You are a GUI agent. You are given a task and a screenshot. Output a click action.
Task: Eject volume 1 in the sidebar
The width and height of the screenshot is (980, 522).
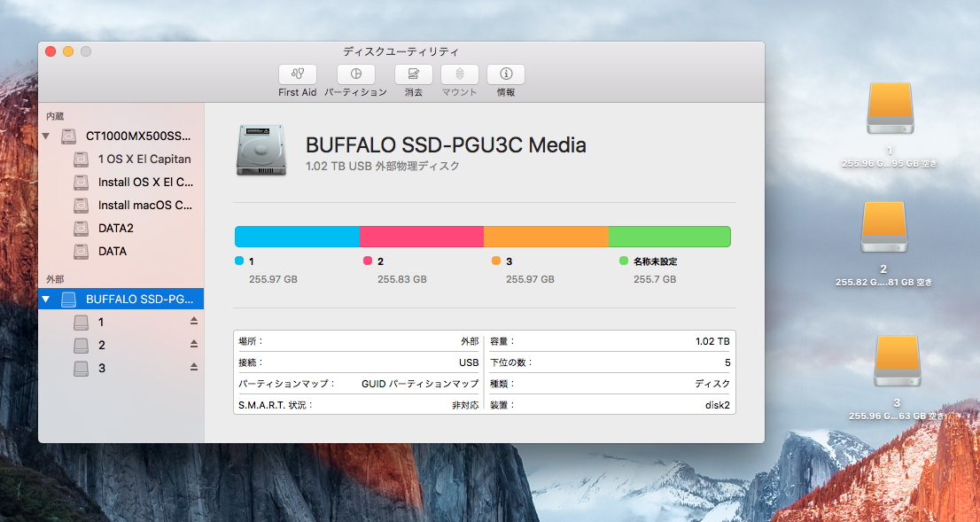click(x=194, y=322)
